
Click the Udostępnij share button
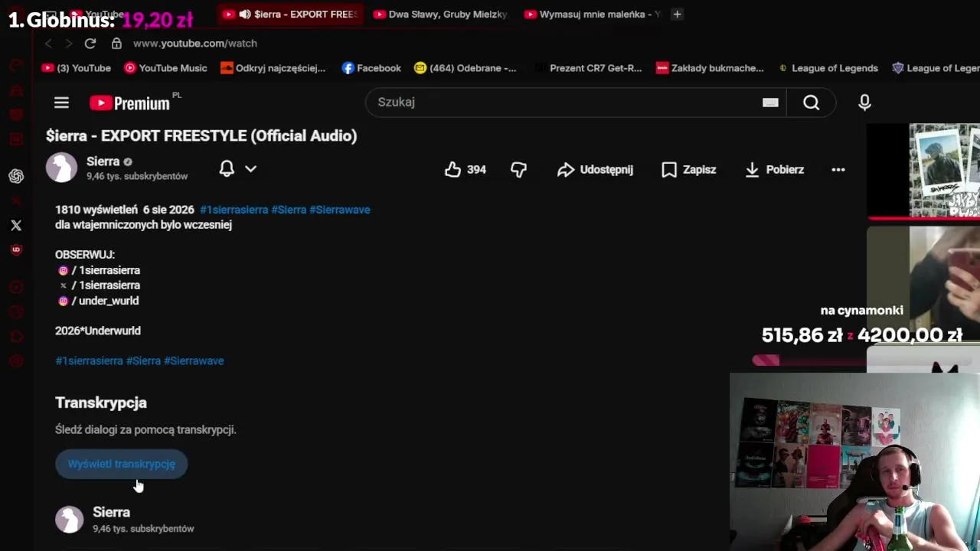(x=595, y=169)
